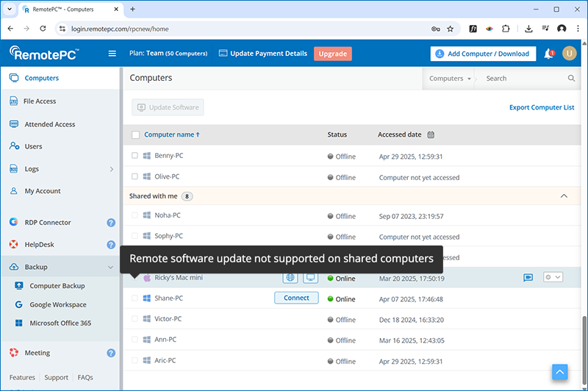Click the Connect button for Shane-PC

[x=296, y=298]
